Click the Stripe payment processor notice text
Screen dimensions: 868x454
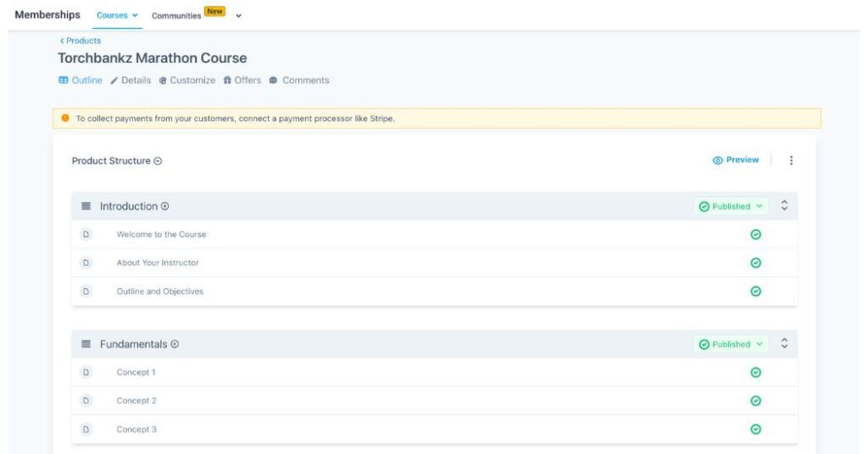[x=236, y=119]
